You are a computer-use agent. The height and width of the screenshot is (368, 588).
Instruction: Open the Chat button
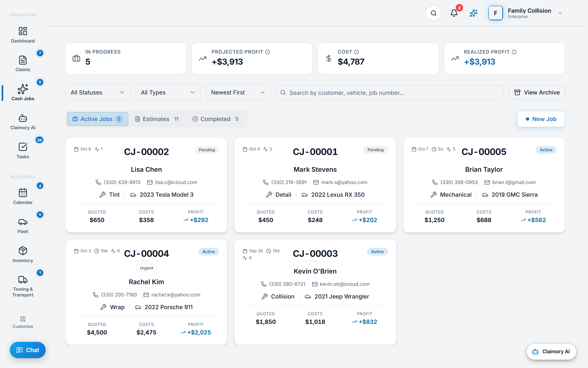point(28,350)
